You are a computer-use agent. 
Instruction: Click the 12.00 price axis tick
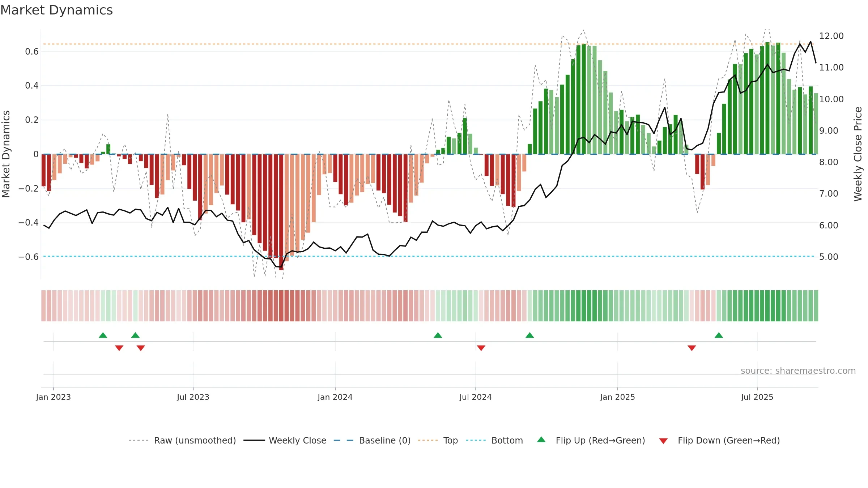click(831, 36)
